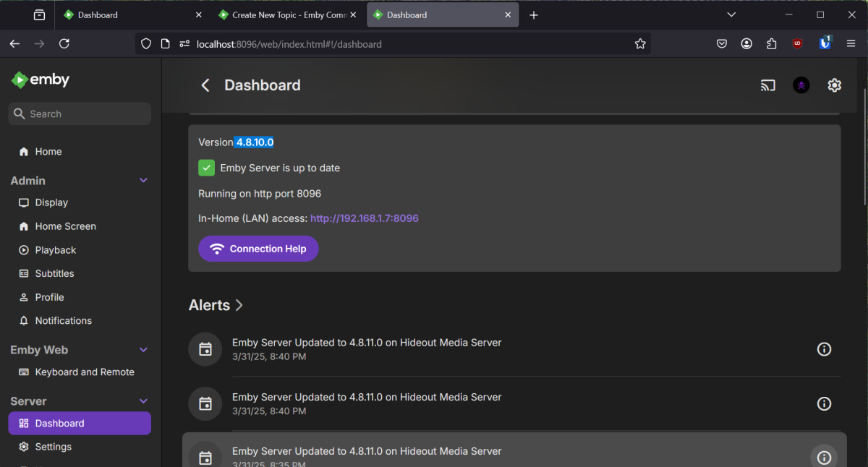Open Firefox View tab icon
Viewport: 868px width, 467px height.
39,14
